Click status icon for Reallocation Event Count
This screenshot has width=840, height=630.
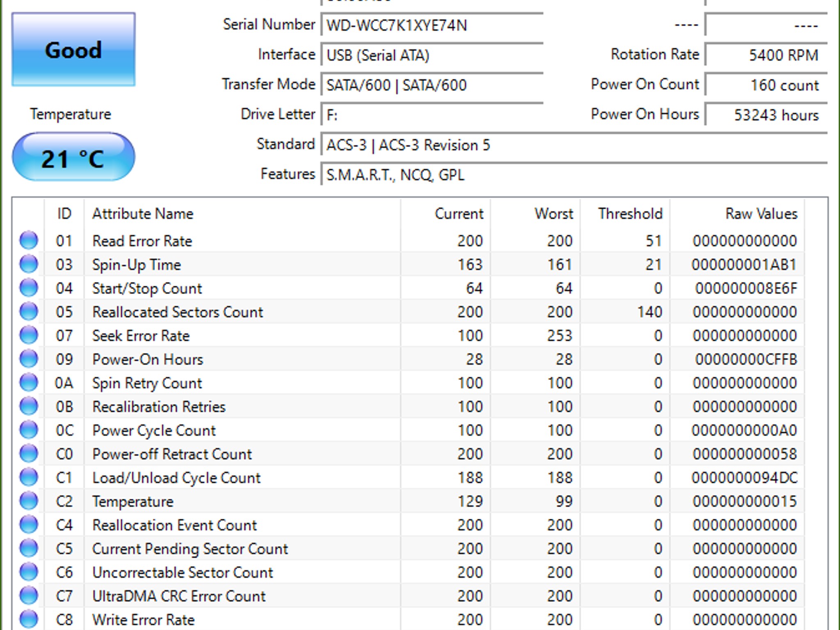click(x=29, y=525)
